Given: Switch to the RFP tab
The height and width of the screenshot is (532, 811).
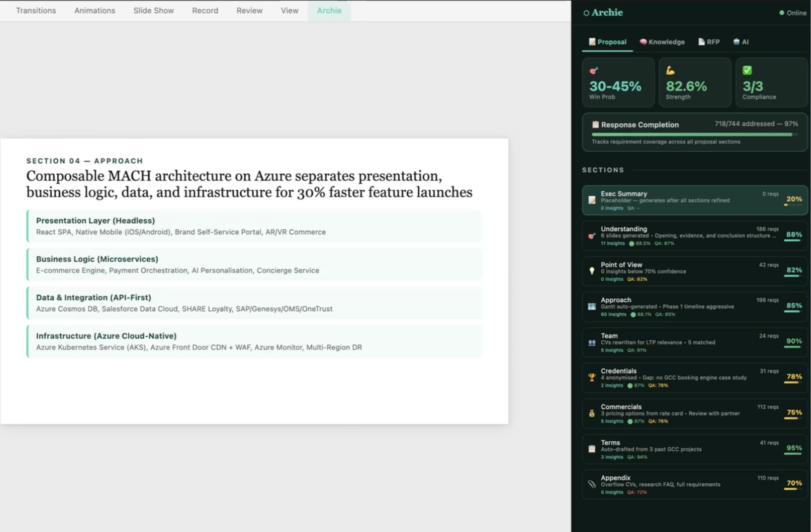Looking at the screenshot, I should pos(709,42).
